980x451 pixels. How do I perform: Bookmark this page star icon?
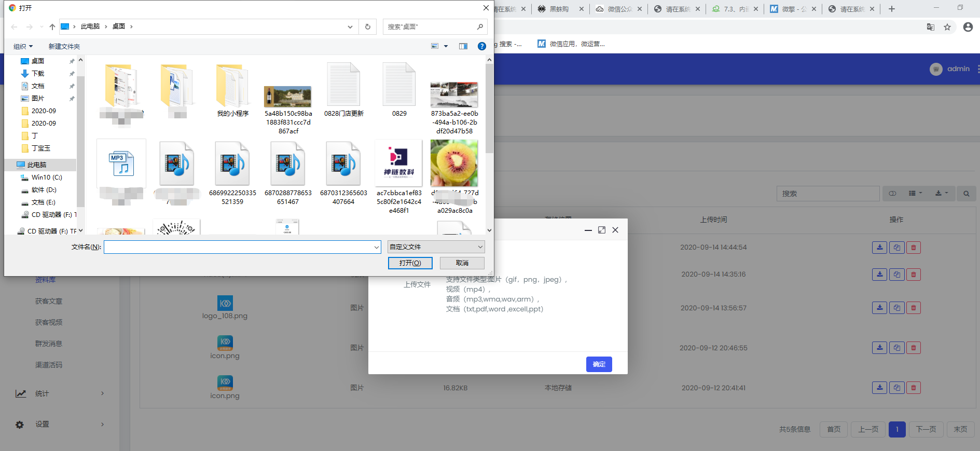tap(947, 27)
